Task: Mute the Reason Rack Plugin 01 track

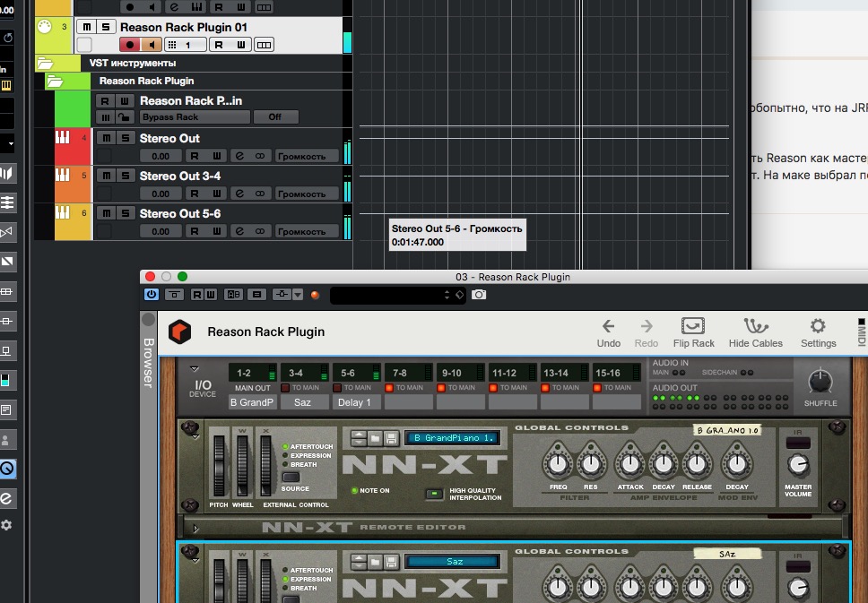Action: tap(87, 27)
